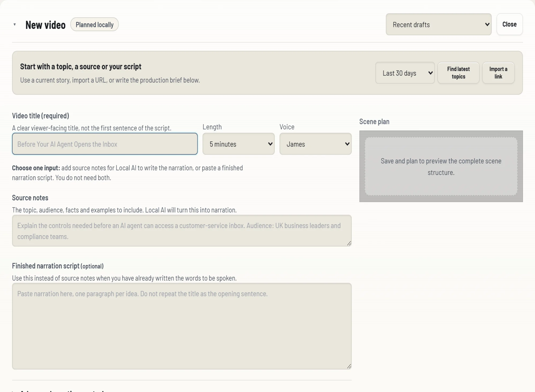
Task: Close the New video panel
Action: (x=509, y=24)
